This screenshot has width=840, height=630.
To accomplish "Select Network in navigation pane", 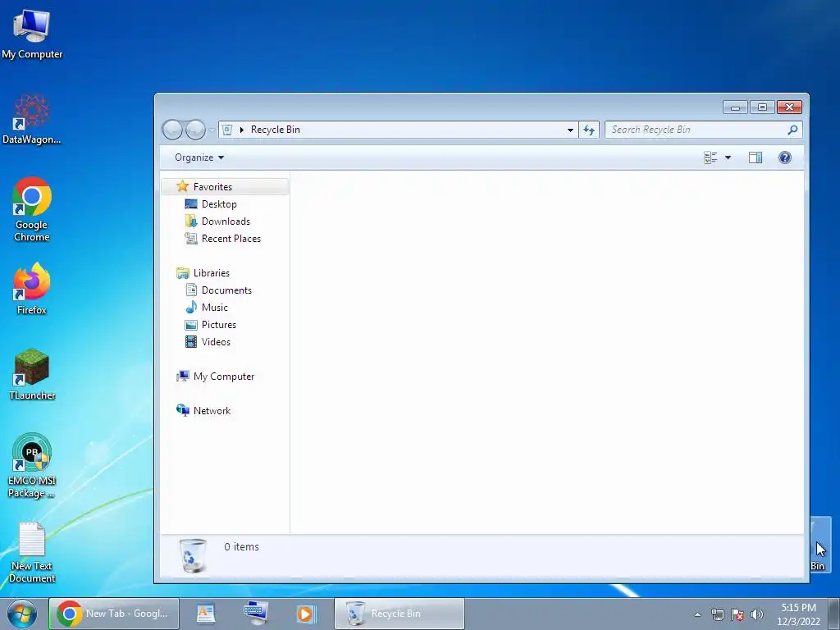I will click(x=212, y=410).
